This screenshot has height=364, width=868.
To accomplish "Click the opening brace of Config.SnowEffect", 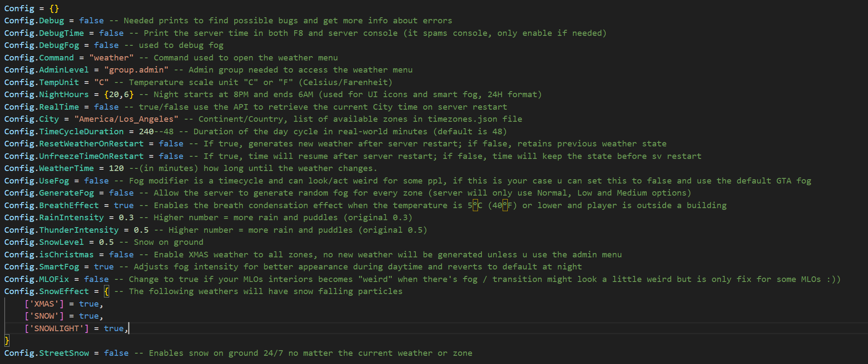I will pyautogui.click(x=107, y=291).
